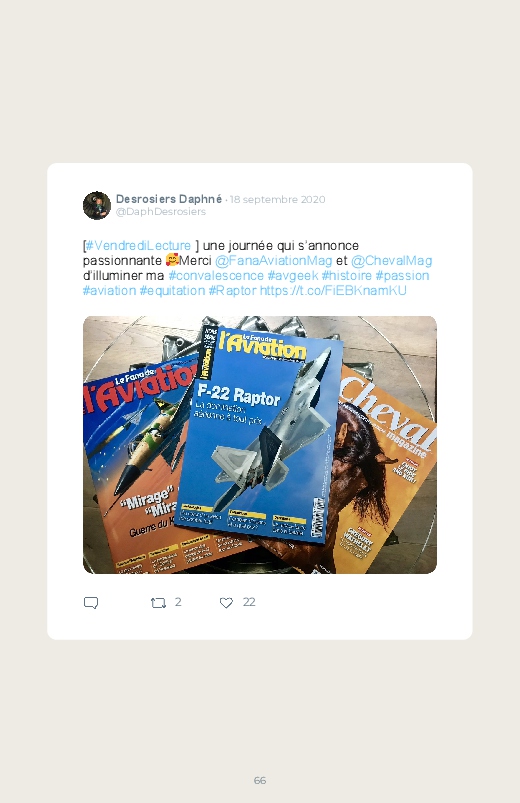Follow the #passion hashtag
This screenshot has height=803, width=520.
(402, 276)
